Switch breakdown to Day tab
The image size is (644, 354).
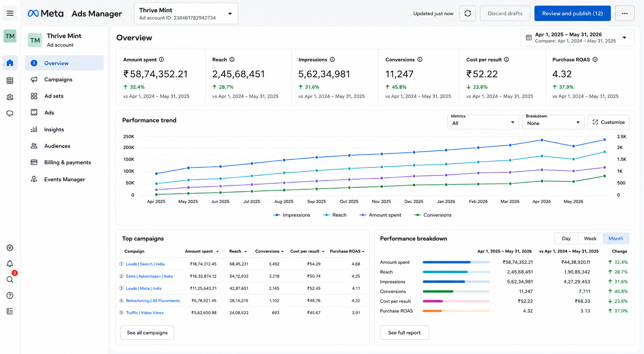[566, 238]
